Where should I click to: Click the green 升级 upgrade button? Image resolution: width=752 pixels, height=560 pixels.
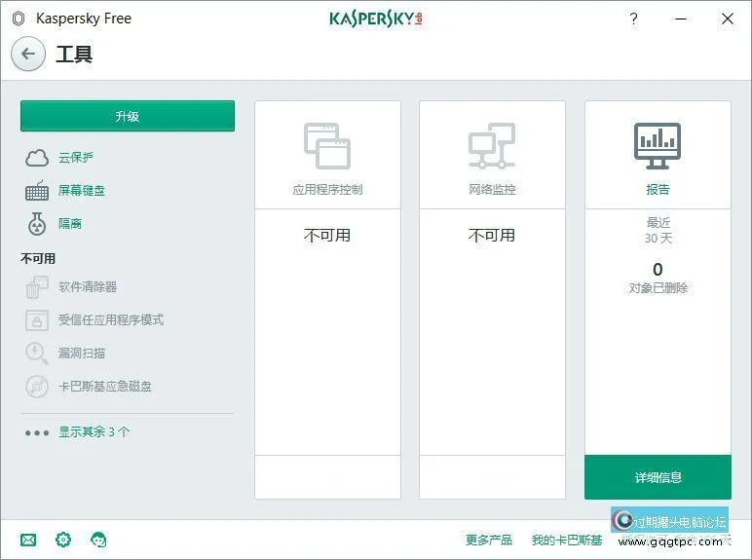click(128, 116)
